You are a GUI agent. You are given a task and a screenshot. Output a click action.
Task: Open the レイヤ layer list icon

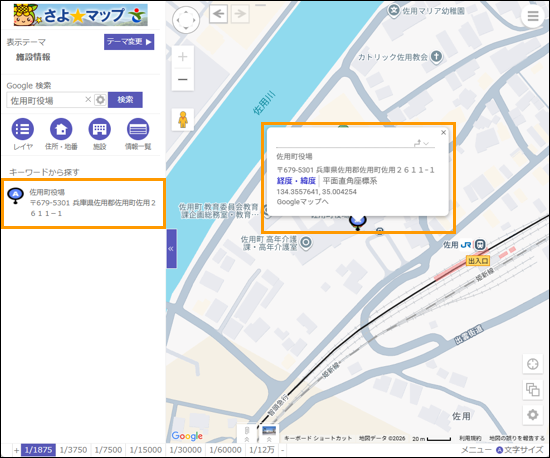click(x=23, y=129)
